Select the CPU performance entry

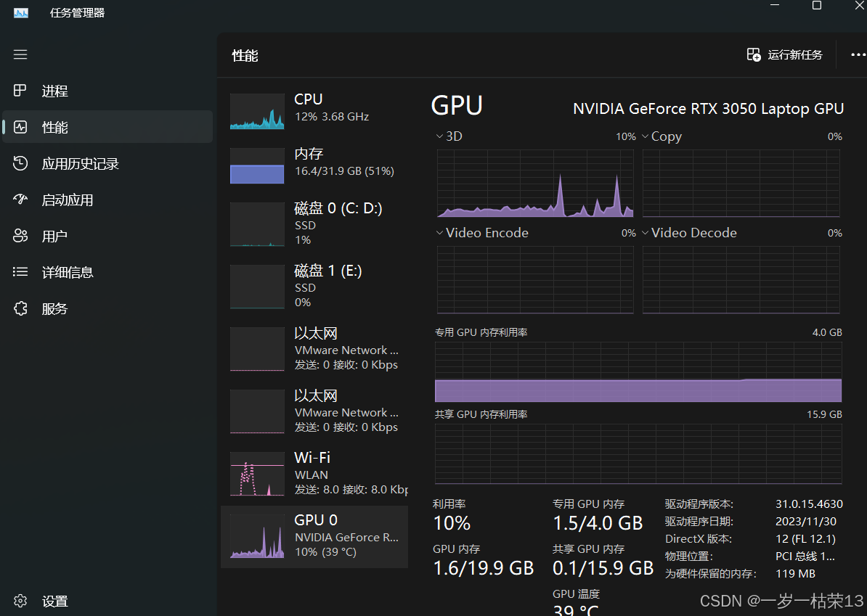314,111
